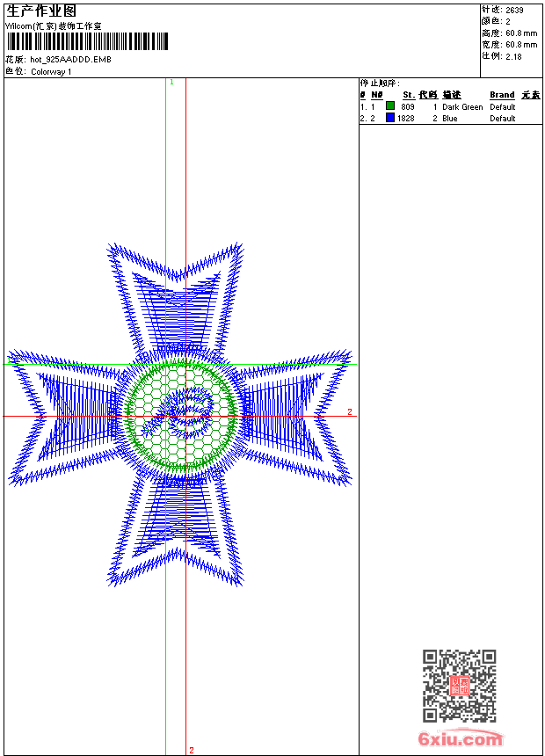Click the green marker 1 at top
Viewport: 545px width, 756px height.
[171, 82]
